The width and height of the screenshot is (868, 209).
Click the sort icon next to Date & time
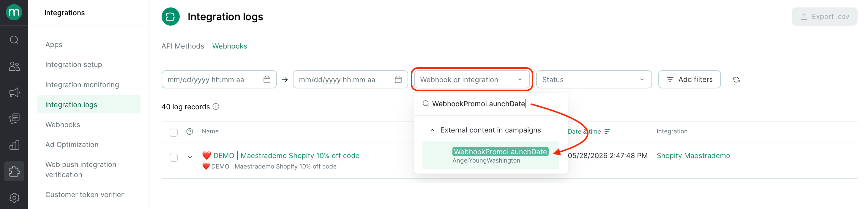[x=607, y=131]
